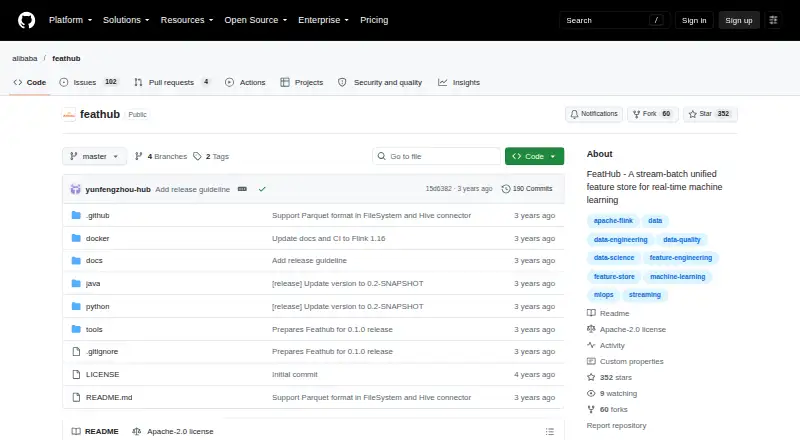
Task: Open the master branch selector
Action: coord(94,156)
